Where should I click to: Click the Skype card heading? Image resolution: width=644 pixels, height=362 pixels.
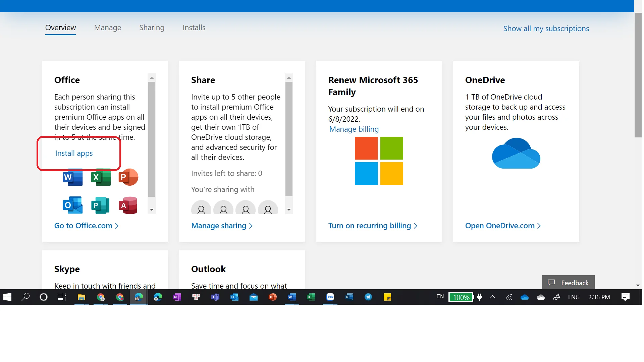67,269
